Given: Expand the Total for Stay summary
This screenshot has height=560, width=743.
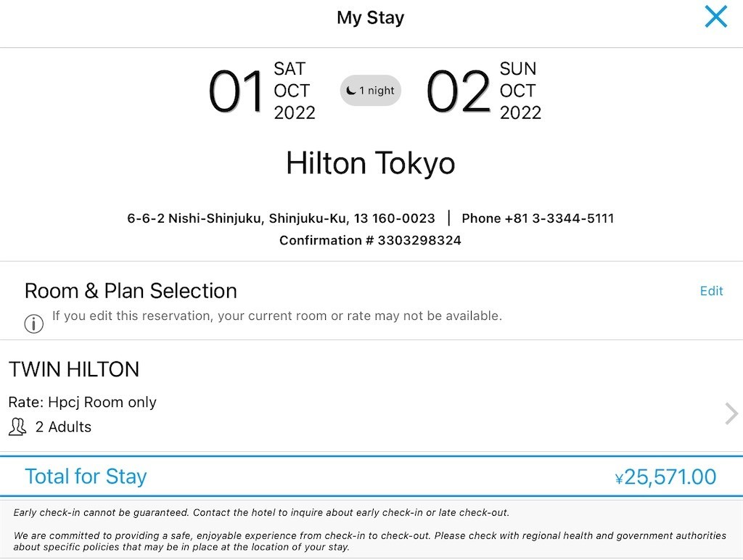Looking at the screenshot, I should [371, 477].
